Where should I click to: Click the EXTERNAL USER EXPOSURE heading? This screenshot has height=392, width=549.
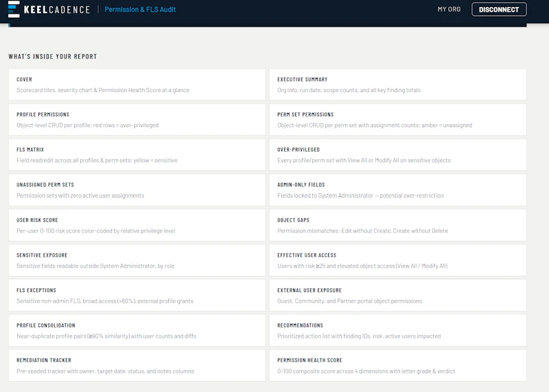coord(309,290)
